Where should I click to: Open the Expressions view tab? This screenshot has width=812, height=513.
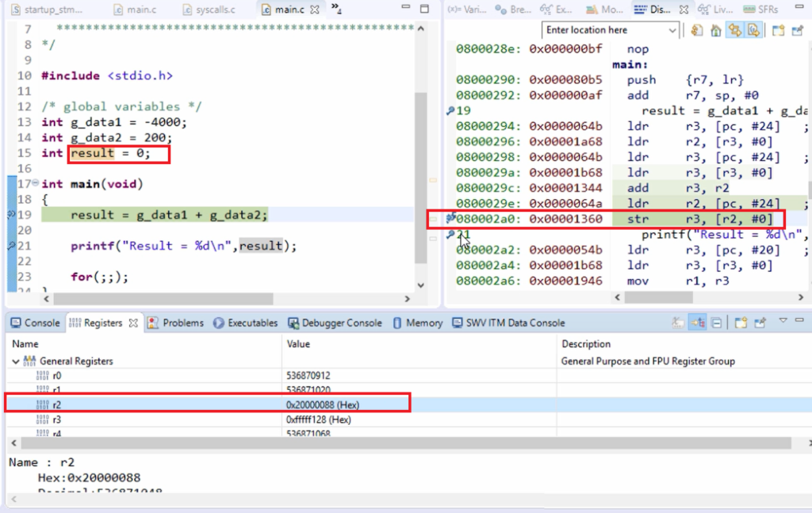point(556,10)
